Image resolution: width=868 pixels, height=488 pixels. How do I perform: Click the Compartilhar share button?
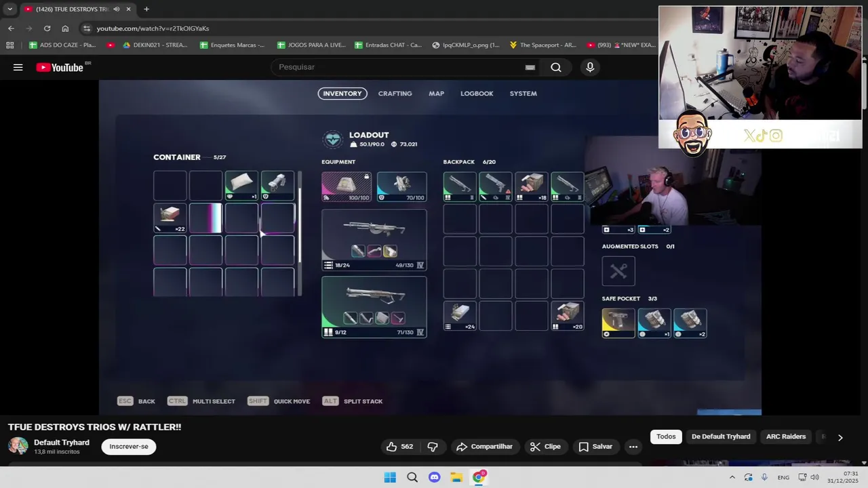[484, 447]
